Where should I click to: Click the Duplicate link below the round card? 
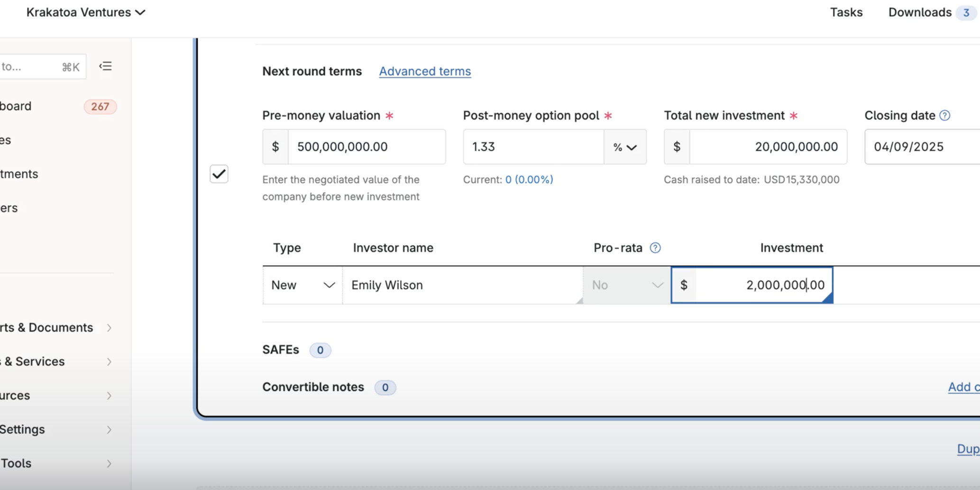(967, 449)
